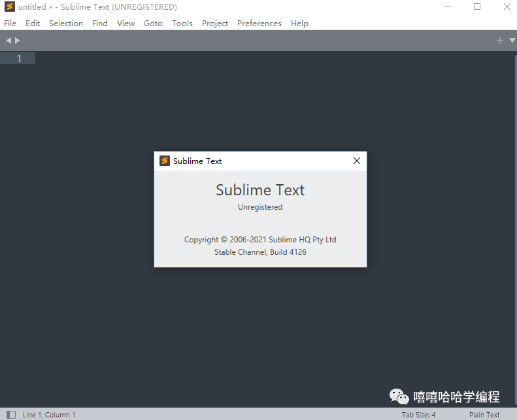Screen dimensions: 517x420
Task: Toggle the side bar via status bar icon
Action: tap(11, 415)
